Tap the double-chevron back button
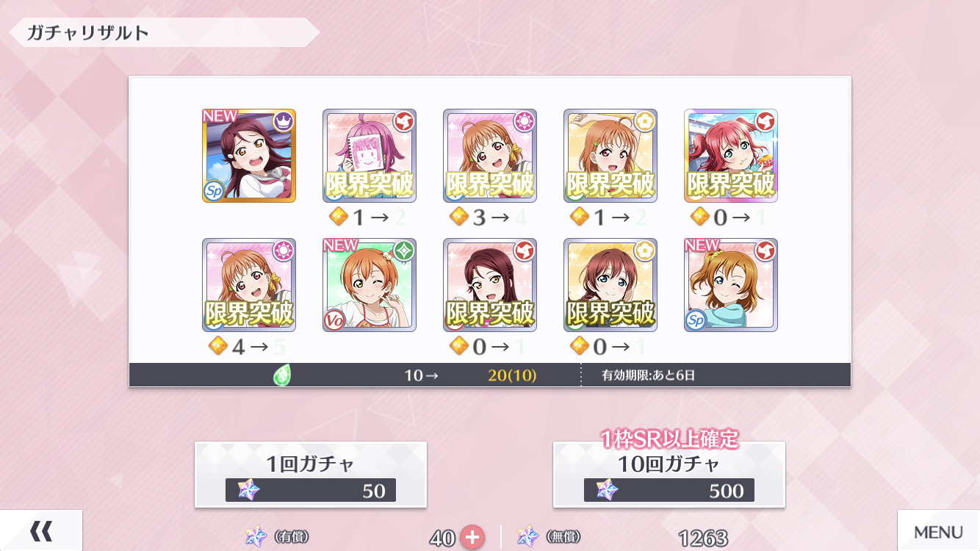 coord(40,530)
